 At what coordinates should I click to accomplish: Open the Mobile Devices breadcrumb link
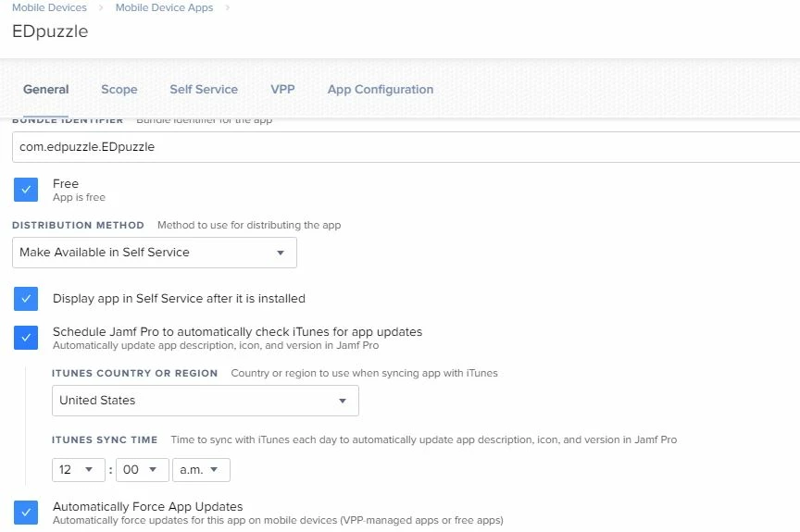pos(49,7)
